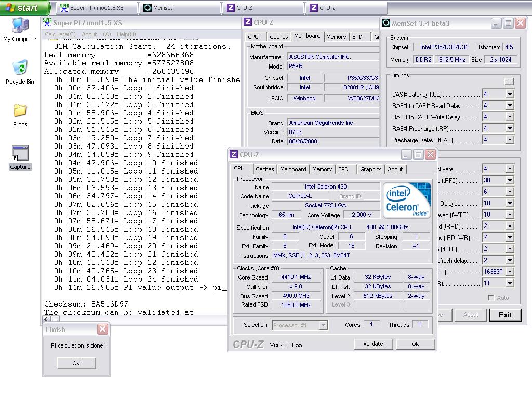
Task: Click back CPU-Z Mainboard window title icon
Action: tap(248, 22)
